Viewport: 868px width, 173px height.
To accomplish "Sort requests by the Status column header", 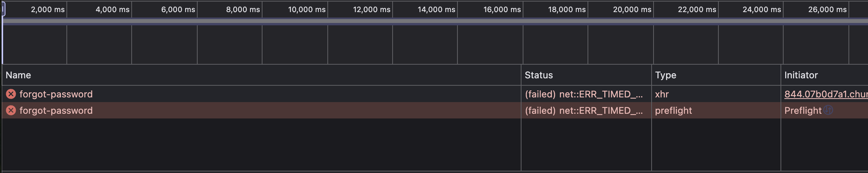I will click(x=539, y=75).
